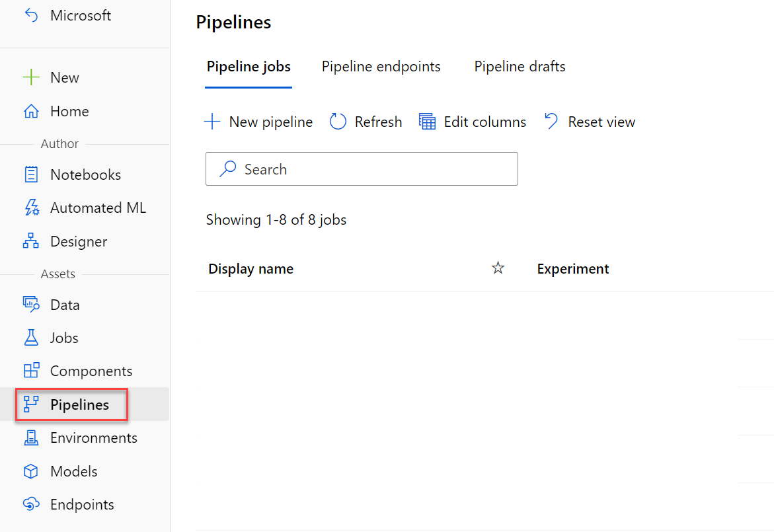The height and width of the screenshot is (532, 774).
Task: Click the Endpoints cloud icon
Action: (x=31, y=504)
